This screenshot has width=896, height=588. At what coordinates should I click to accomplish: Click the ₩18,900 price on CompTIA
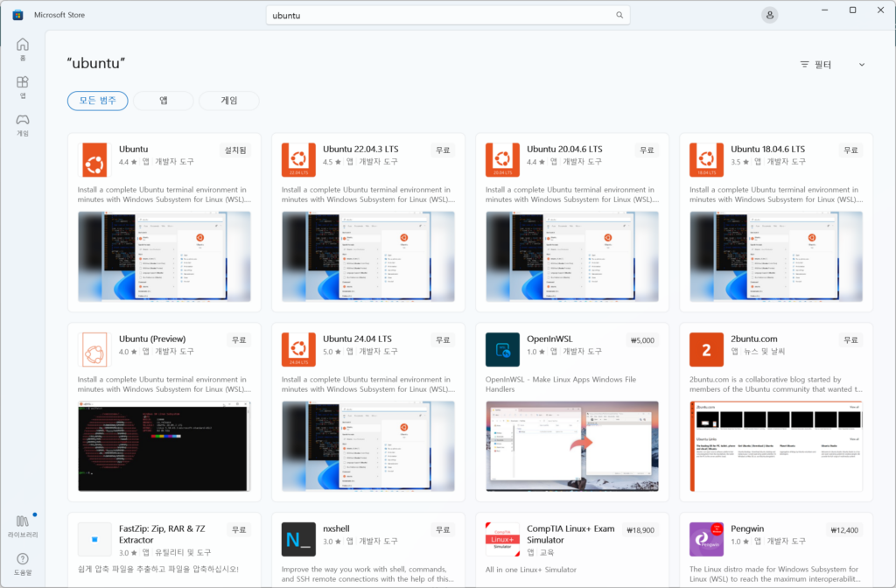pos(640,530)
